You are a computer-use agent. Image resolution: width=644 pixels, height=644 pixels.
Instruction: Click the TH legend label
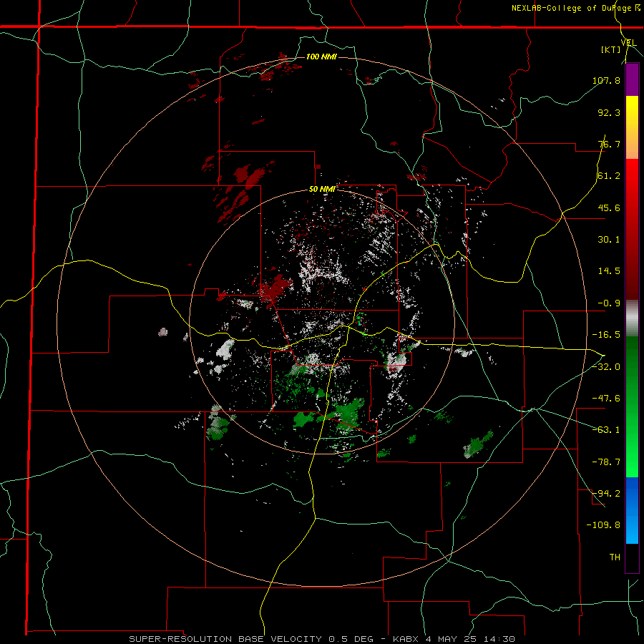pyautogui.click(x=615, y=557)
